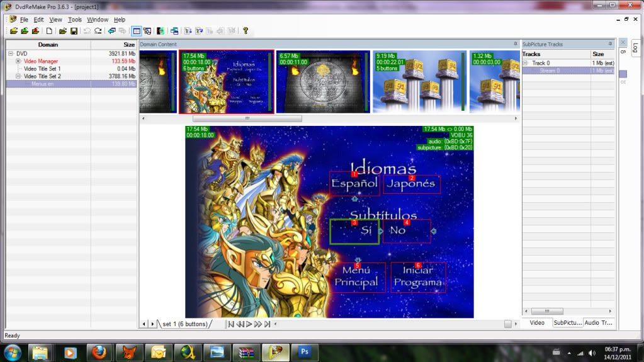Click the blue cascading windows toolbar icon
This screenshot has height=362, width=644.
tap(174, 31)
